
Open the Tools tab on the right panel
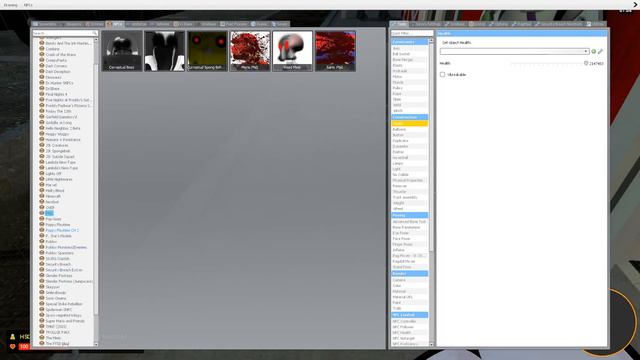click(399, 24)
